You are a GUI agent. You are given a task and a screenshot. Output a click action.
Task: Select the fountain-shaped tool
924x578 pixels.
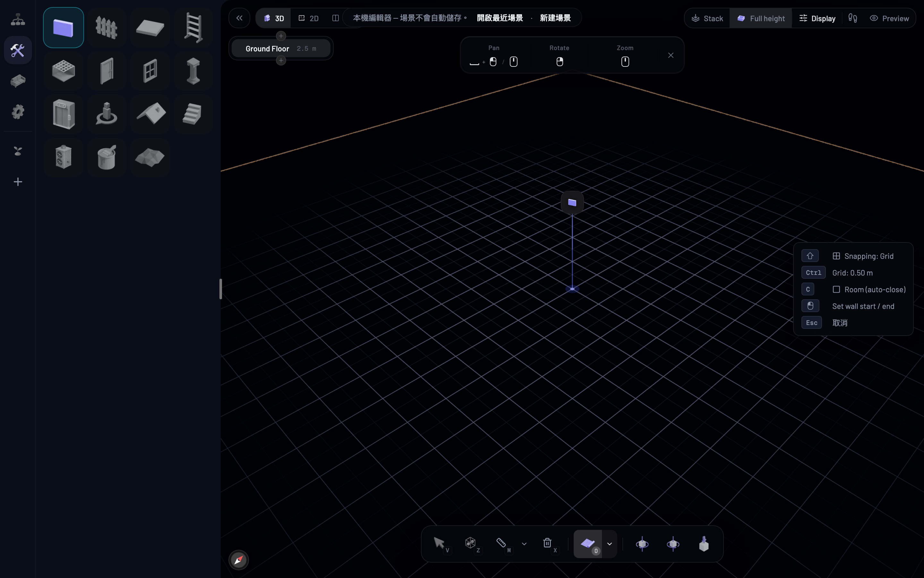coord(107,114)
